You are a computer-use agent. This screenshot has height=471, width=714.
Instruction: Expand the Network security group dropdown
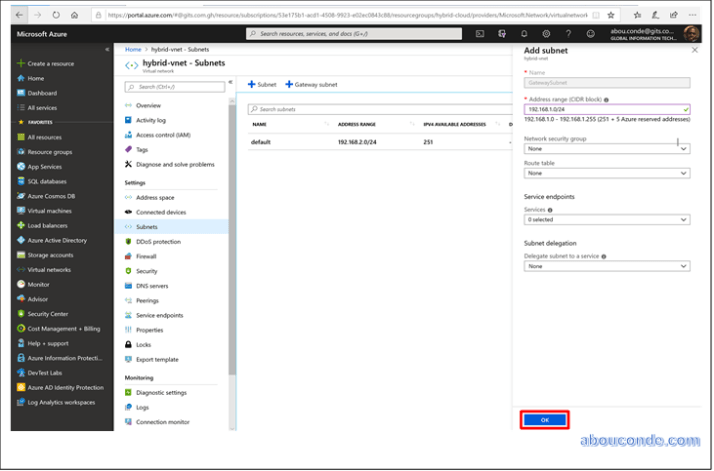(x=607, y=148)
